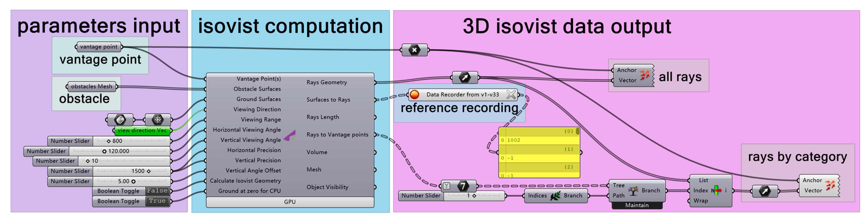Click the cross product X component

coord(414,50)
